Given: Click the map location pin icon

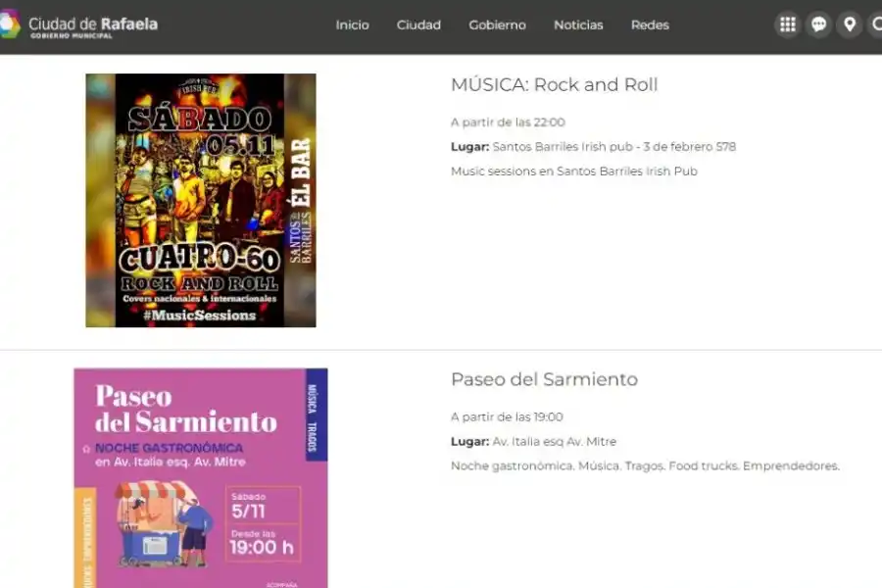Looking at the screenshot, I should click(x=849, y=24).
